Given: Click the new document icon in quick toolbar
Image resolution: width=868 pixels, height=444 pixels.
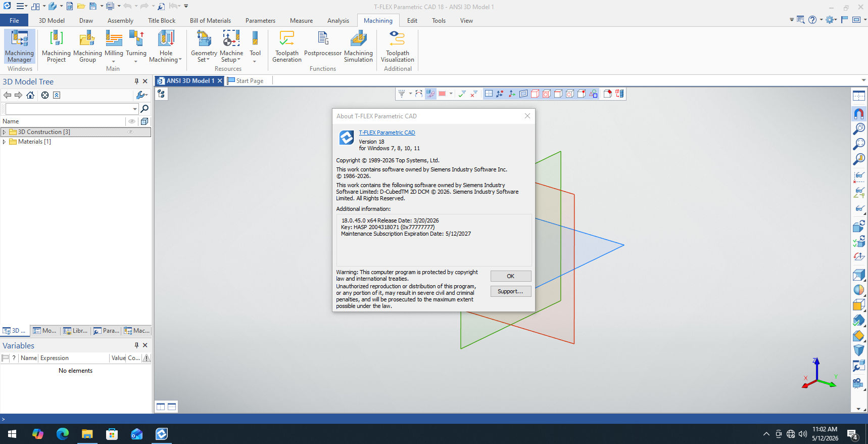Looking at the screenshot, I should click(x=70, y=6).
